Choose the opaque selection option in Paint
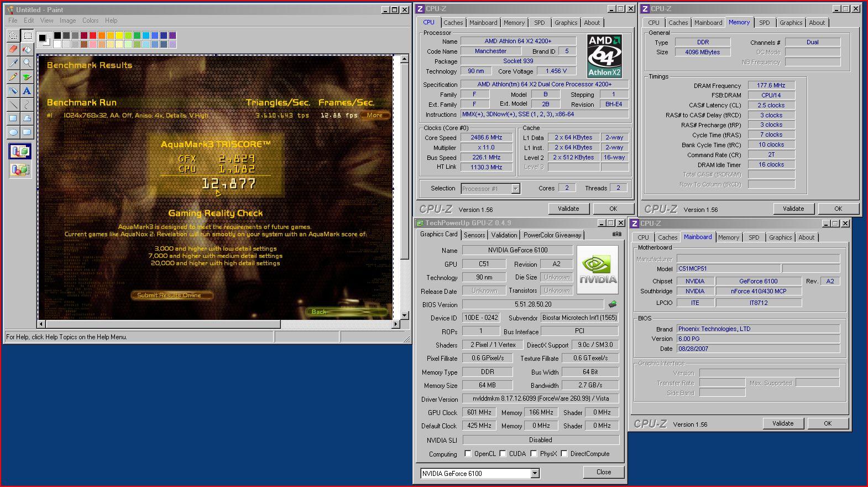The width and height of the screenshot is (868, 487). 20,152
